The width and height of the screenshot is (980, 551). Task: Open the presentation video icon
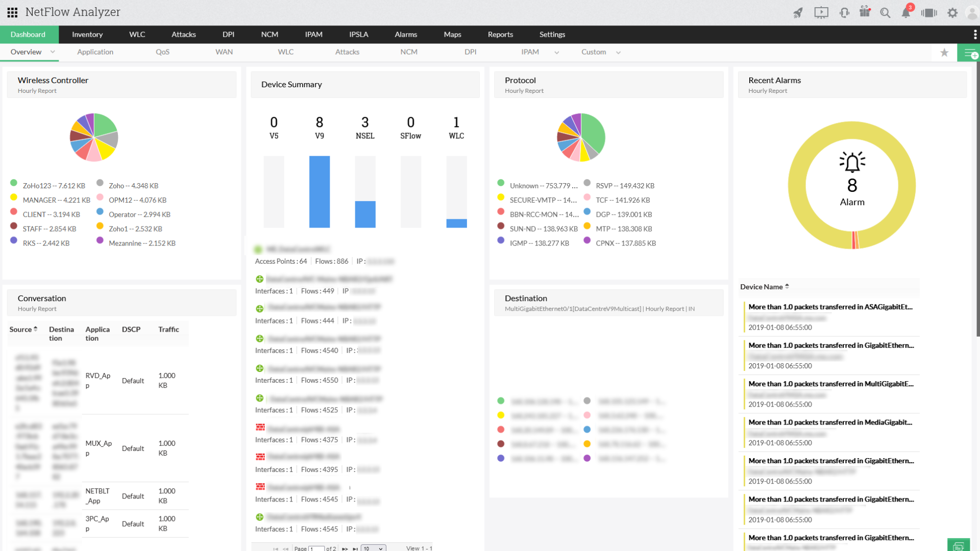click(x=821, y=13)
